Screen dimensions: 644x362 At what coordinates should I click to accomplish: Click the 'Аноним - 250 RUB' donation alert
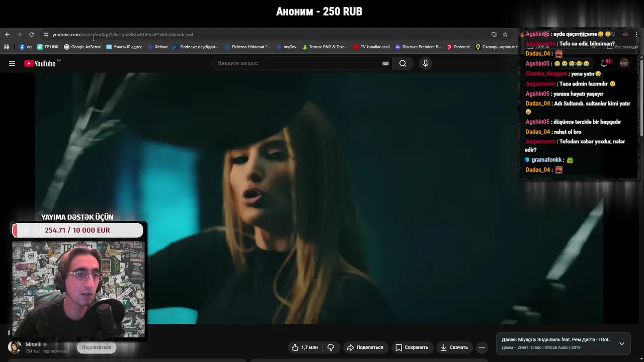[319, 12]
